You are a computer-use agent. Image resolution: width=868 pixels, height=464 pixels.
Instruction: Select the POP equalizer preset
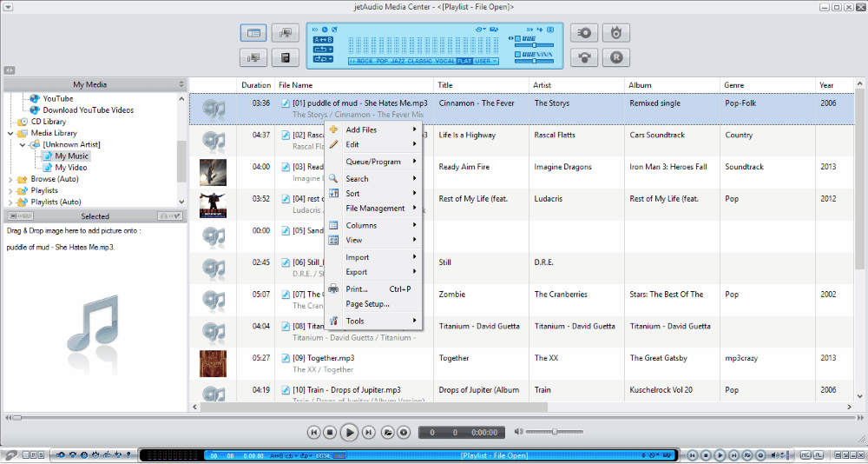[x=382, y=61]
